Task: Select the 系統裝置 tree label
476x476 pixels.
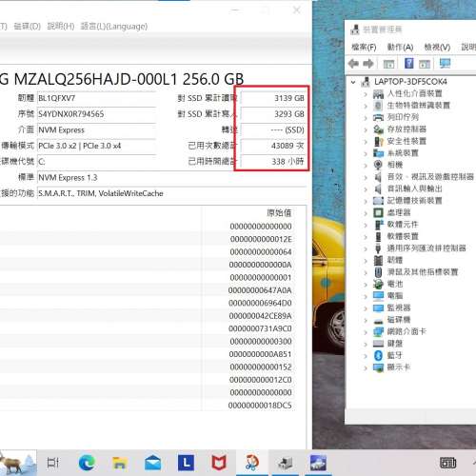Action: pyautogui.click(x=403, y=153)
